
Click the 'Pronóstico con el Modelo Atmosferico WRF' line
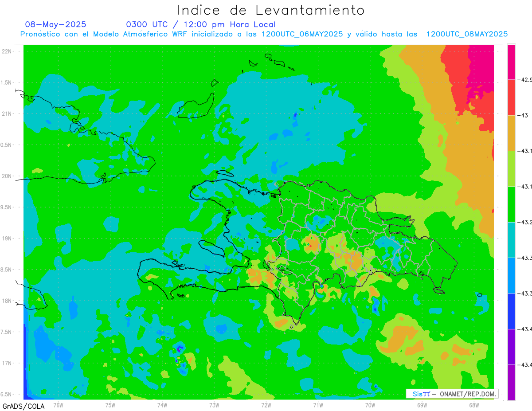(264, 34)
